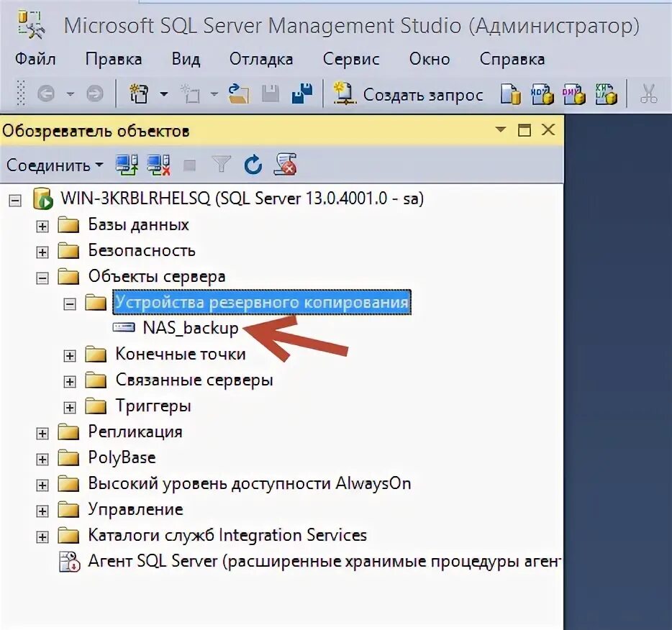The height and width of the screenshot is (630, 672).
Task: Open the back-navigation history dropdown arrow
Action: [71, 93]
